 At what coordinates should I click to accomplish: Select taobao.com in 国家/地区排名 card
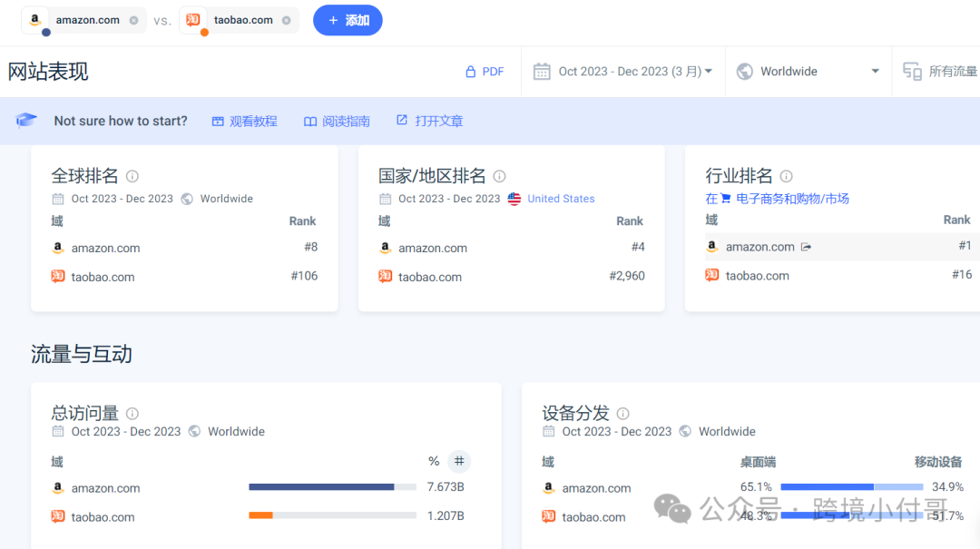click(430, 277)
